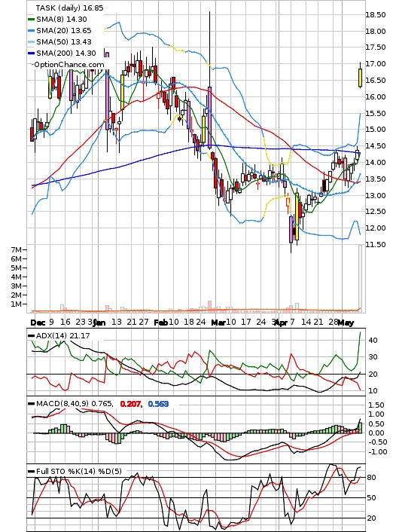This screenshot has height=532, width=396.
Task: Click the 15.00 price axis label
Action: (376, 130)
